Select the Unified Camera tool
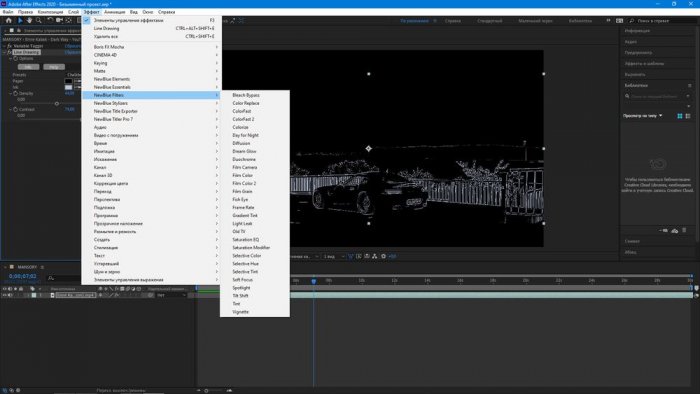Image resolution: width=700 pixels, height=394 pixels. [x=59, y=21]
